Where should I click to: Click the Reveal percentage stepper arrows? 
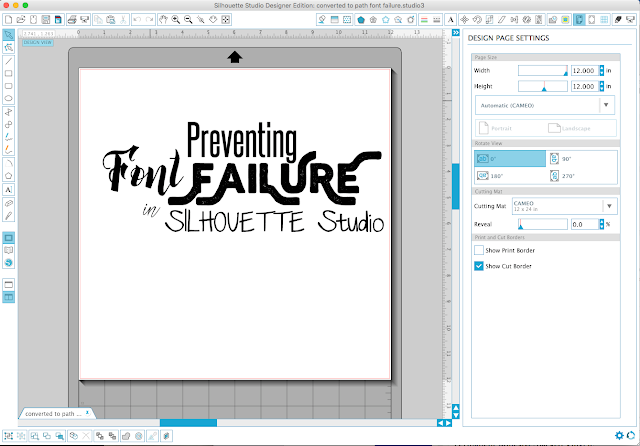pos(601,224)
